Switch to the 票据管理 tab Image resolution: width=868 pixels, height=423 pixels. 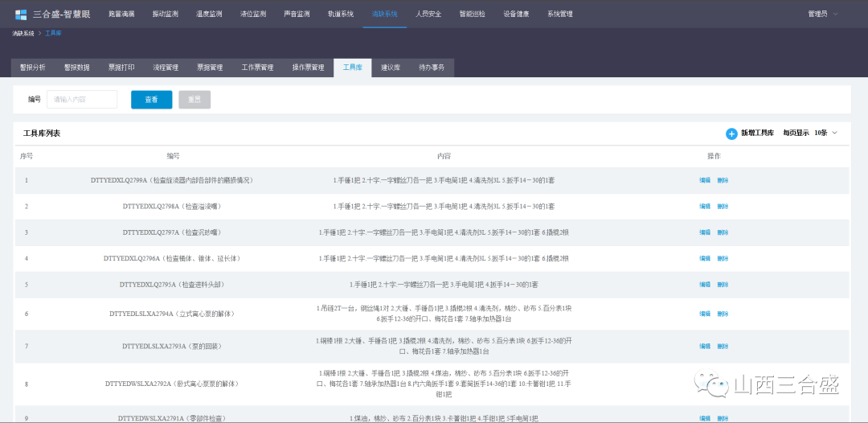coord(210,68)
